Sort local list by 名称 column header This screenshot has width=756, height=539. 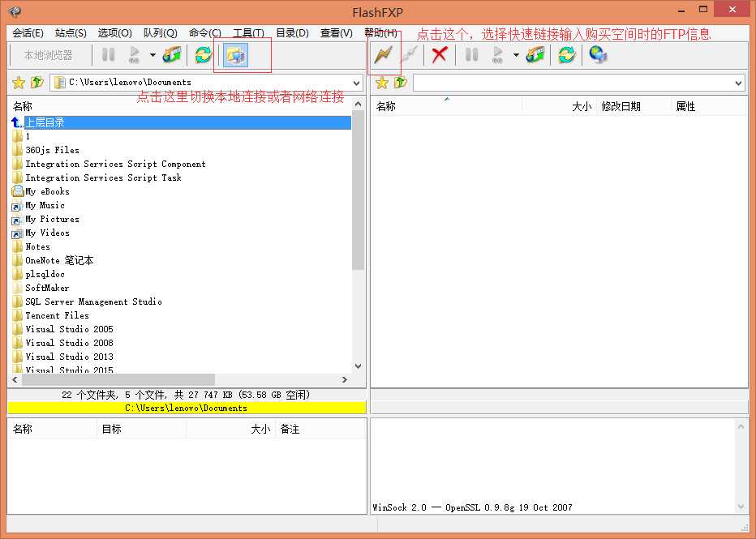[179, 106]
